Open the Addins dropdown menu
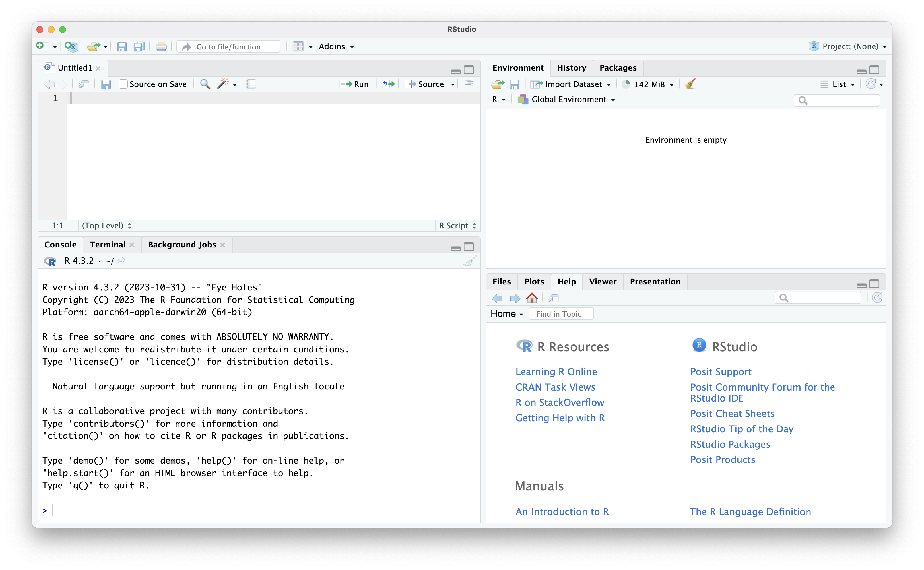This screenshot has width=924, height=570. click(336, 46)
